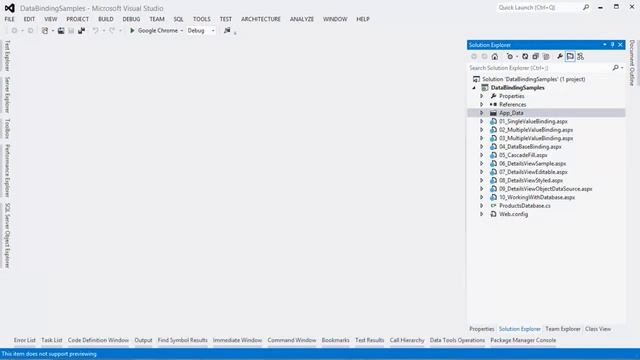Click the Home icon in Solution Explorer
The height and width of the screenshot is (360, 640).
point(495,56)
